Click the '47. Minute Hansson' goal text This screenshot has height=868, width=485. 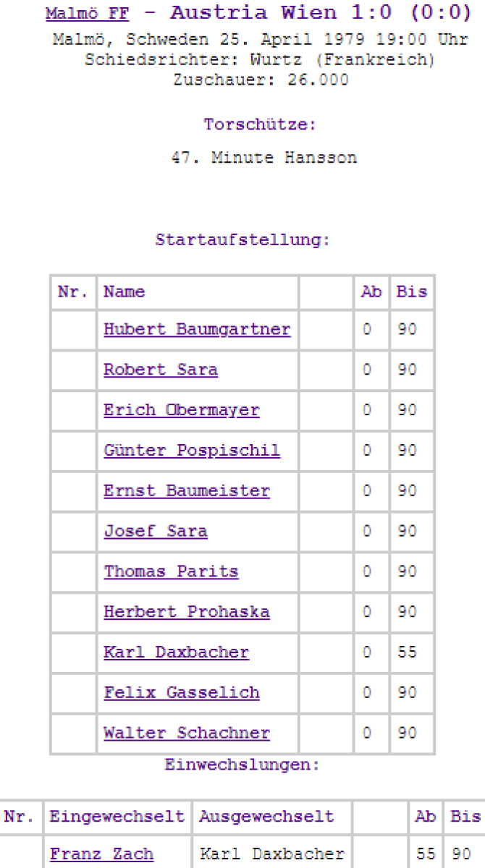pyautogui.click(x=263, y=158)
